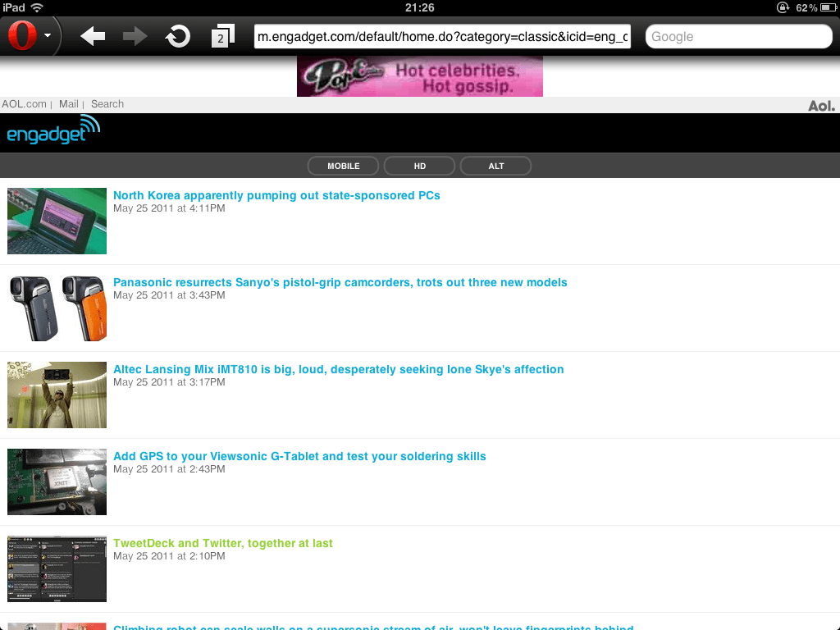Select the timestamp May 25 2011 at 2:10PM

click(169, 556)
